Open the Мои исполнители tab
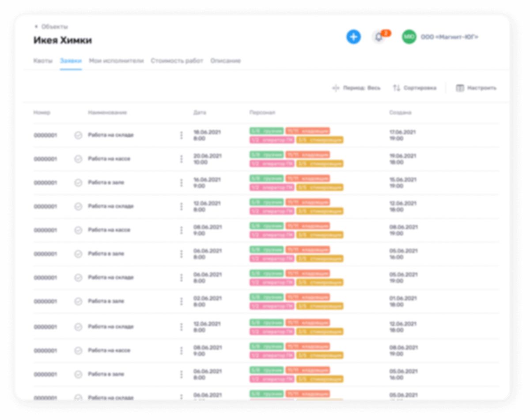530x420 pixels. (x=117, y=61)
